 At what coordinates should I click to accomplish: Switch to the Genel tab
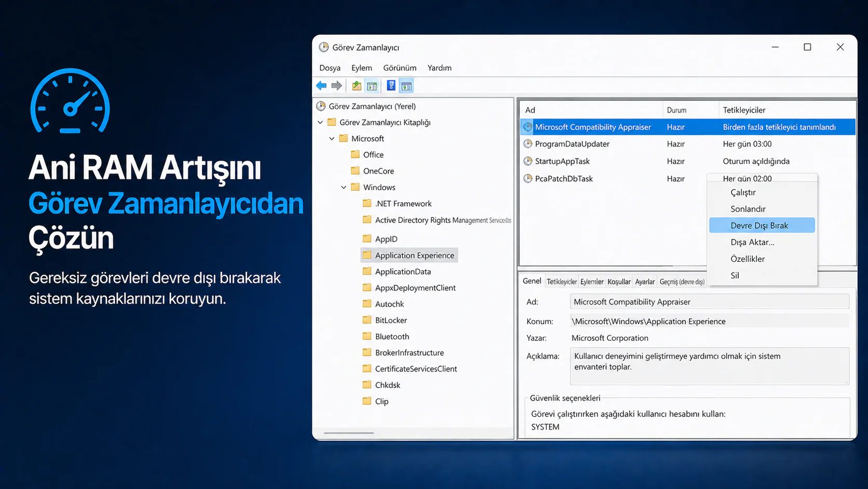[532, 281]
